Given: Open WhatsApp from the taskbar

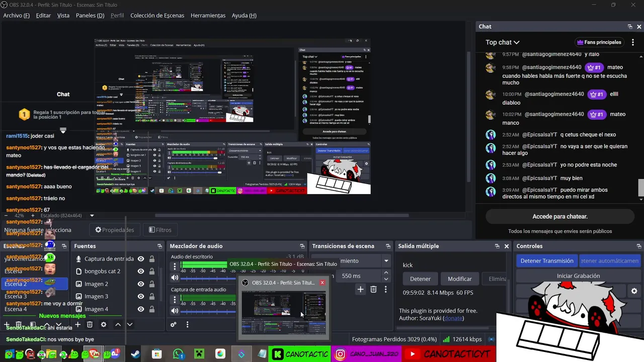Looking at the screenshot, I should (x=178, y=354).
